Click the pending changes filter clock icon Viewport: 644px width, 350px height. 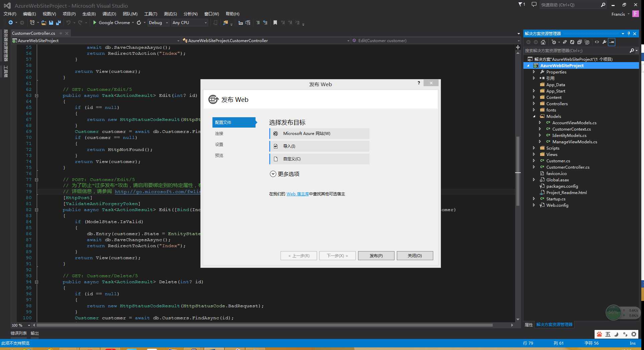click(554, 42)
